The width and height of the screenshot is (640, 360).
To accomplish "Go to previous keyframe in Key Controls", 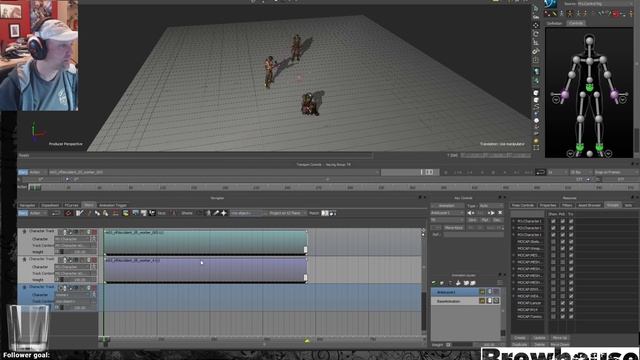I will (471, 213).
